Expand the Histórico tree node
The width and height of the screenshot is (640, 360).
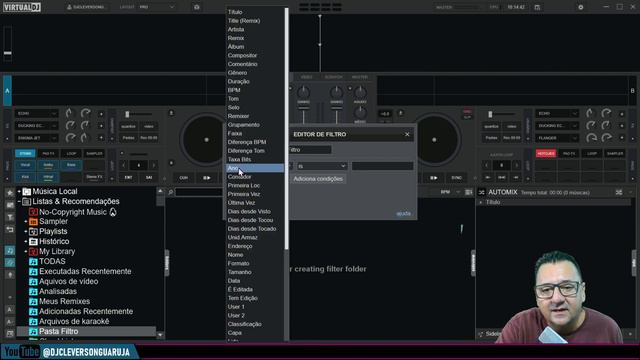[x=26, y=242]
